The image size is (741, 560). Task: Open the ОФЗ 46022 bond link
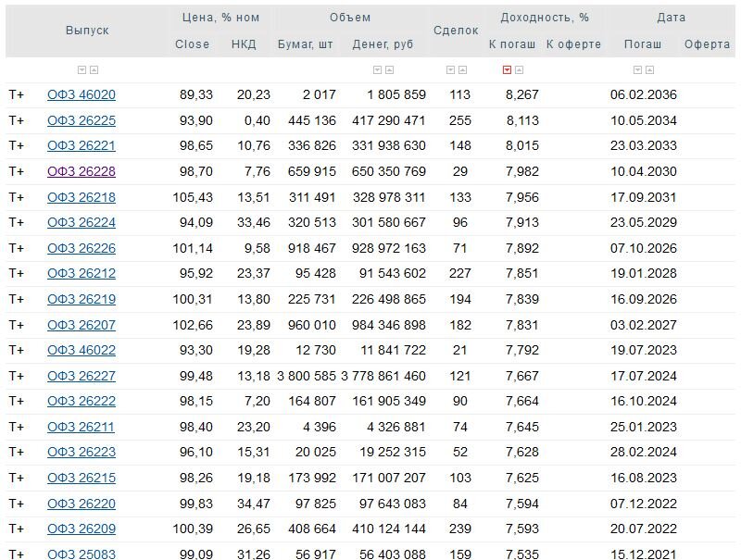[82, 351]
